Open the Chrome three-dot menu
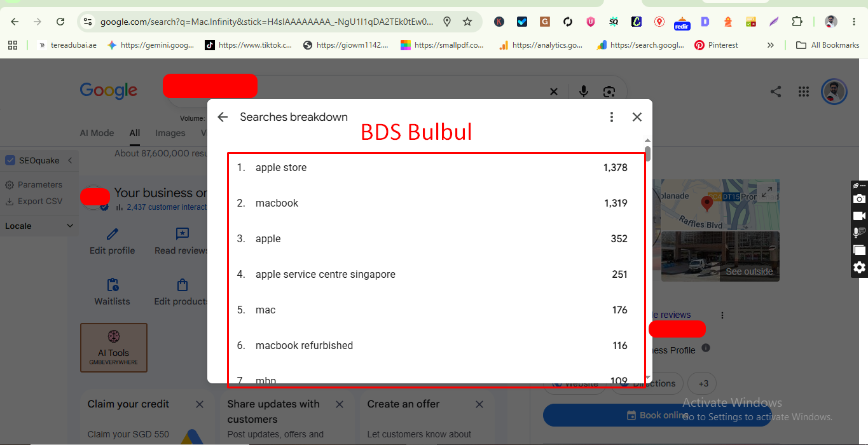868x445 pixels. pos(854,22)
